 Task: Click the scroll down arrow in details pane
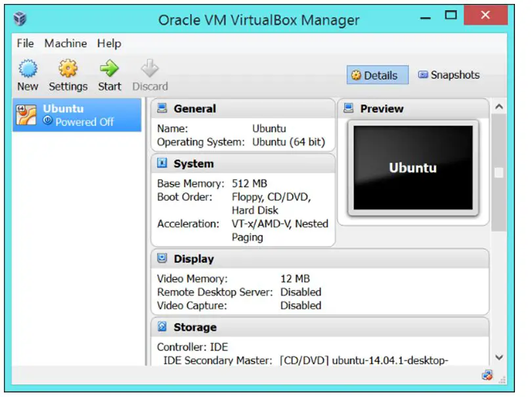tap(499, 358)
